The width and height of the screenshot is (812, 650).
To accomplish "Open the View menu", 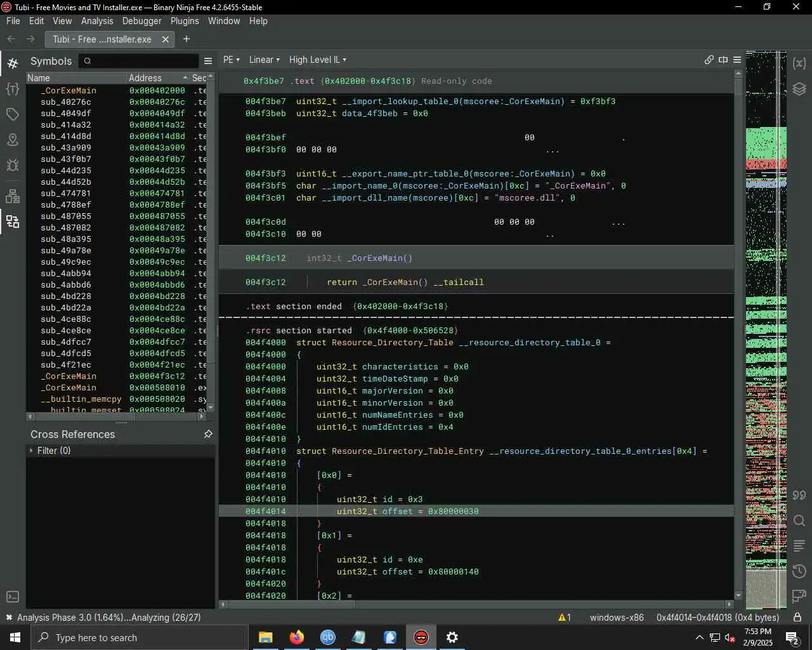I will 62,21.
